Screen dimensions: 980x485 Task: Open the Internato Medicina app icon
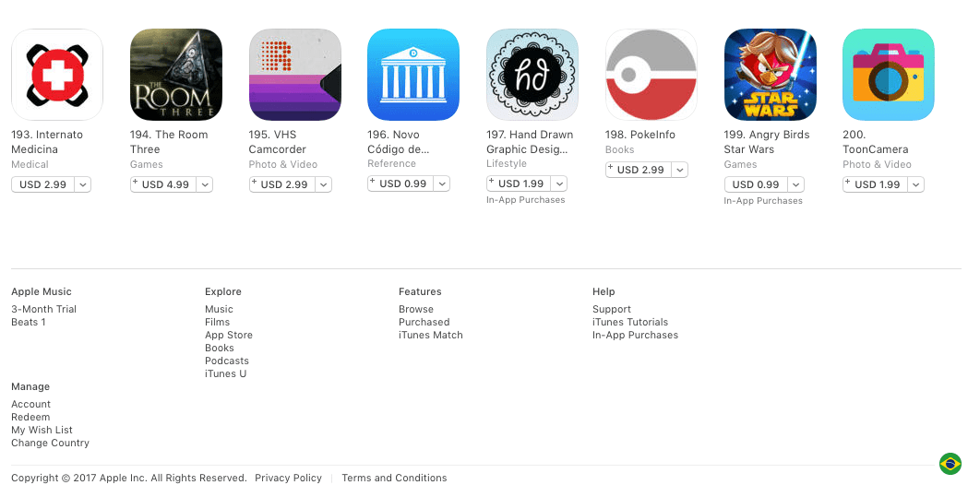pos(57,75)
